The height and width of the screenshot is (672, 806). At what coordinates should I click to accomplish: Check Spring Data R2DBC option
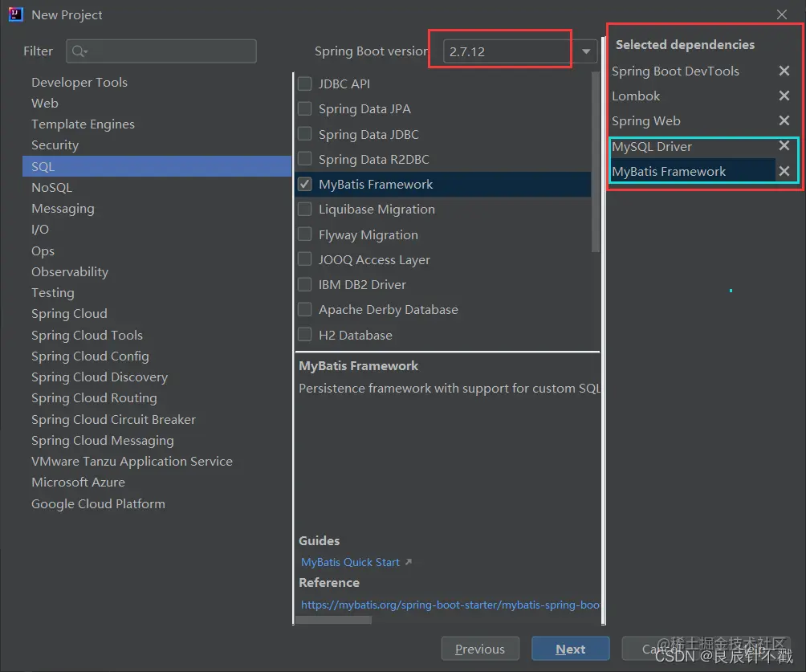click(x=305, y=159)
